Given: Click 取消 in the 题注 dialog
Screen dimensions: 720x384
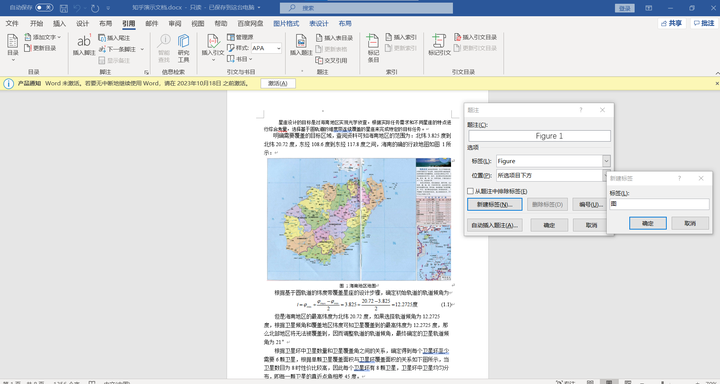Looking at the screenshot, I should tap(591, 225).
